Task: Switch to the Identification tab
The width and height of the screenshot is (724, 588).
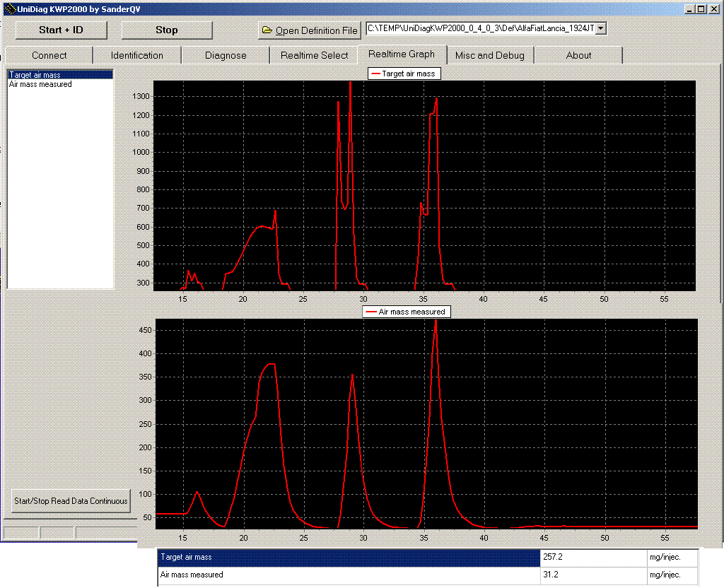Action: click(x=136, y=55)
